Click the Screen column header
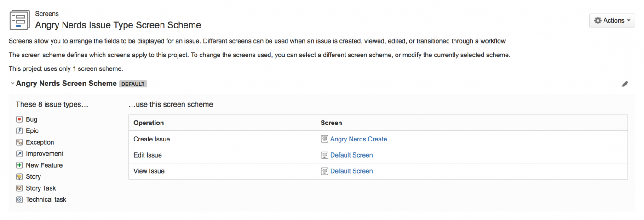Screen dimensions: 644x220 331,123
